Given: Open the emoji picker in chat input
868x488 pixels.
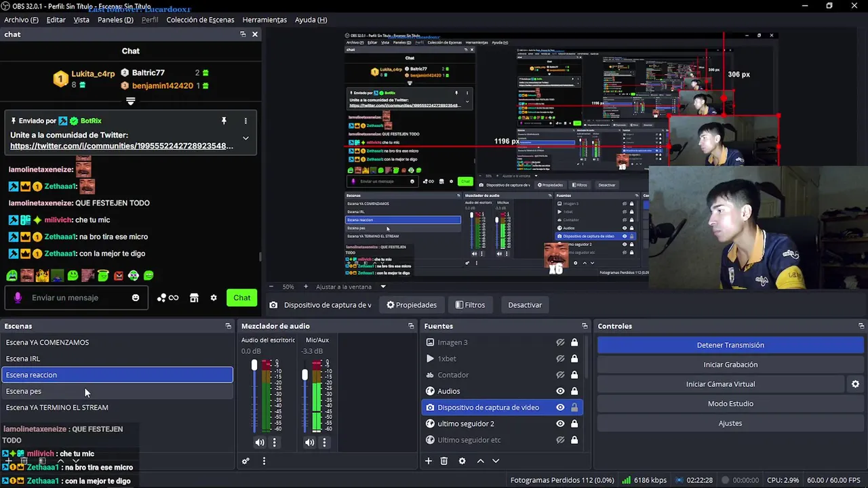Looking at the screenshot, I should pyautogui.click(x=136, y=298).
